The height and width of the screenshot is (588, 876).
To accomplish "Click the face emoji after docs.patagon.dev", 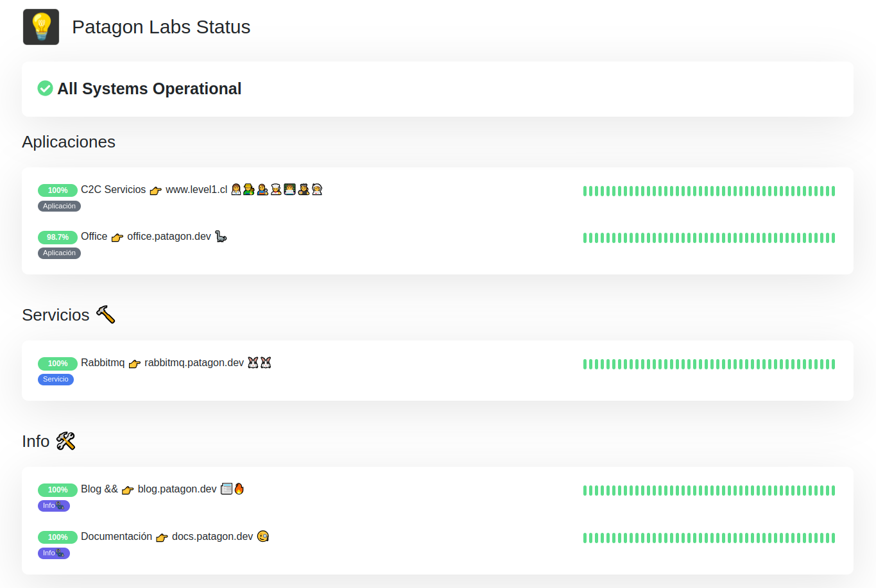I will [262, 536].
